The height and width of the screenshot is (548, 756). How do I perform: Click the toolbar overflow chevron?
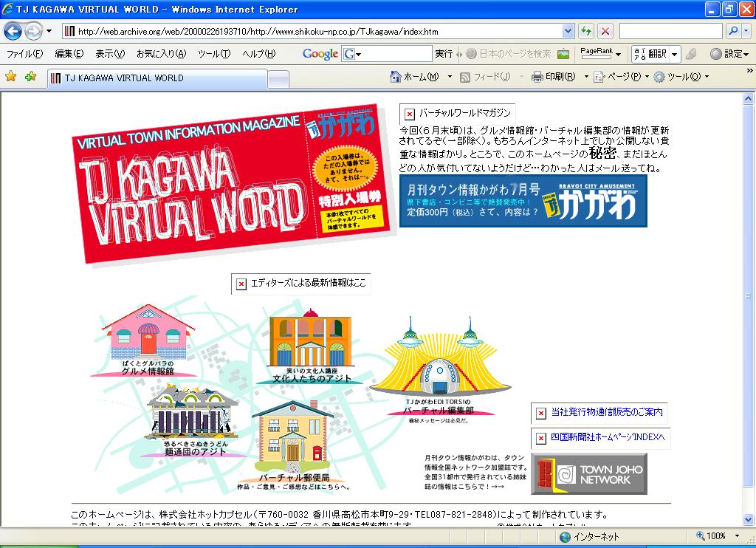coord(749,71)
